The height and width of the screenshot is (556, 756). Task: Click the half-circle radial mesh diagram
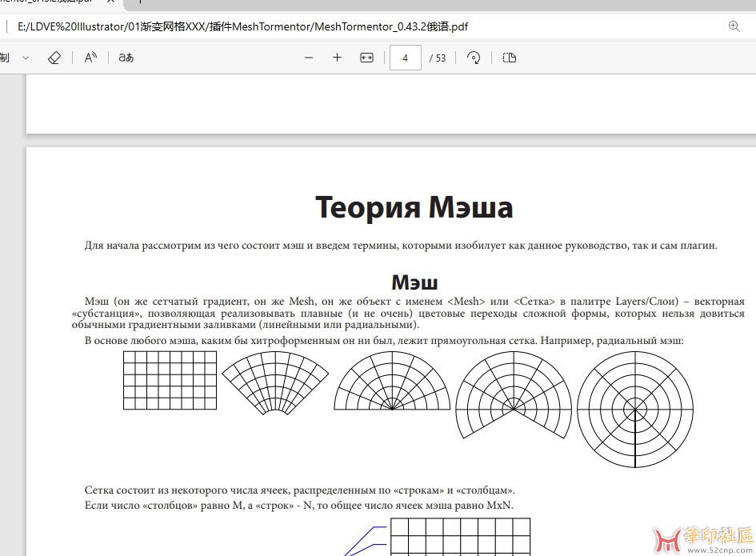(x=392, y=381)
